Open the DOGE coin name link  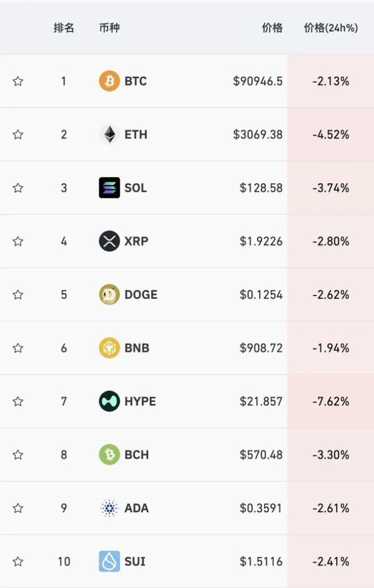(141, 295)
